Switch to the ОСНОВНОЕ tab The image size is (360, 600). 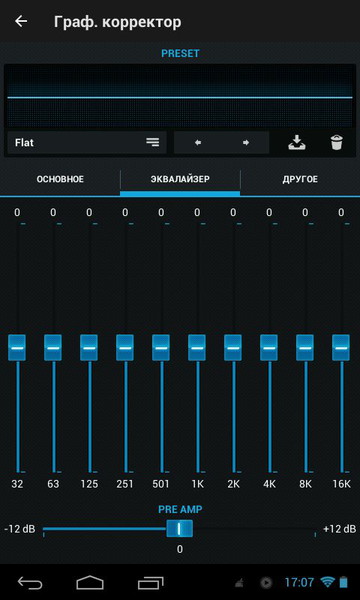coord(60,179)
